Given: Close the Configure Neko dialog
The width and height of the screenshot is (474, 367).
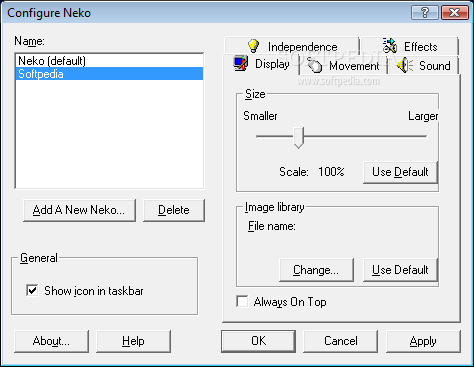Looking at the screenshot, I should coord(455,13).
